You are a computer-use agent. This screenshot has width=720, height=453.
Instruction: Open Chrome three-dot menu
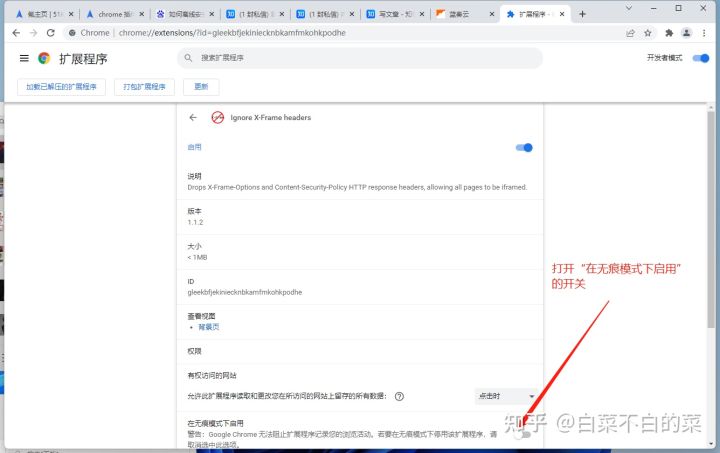pyautogui.click(x=704, y=33)
